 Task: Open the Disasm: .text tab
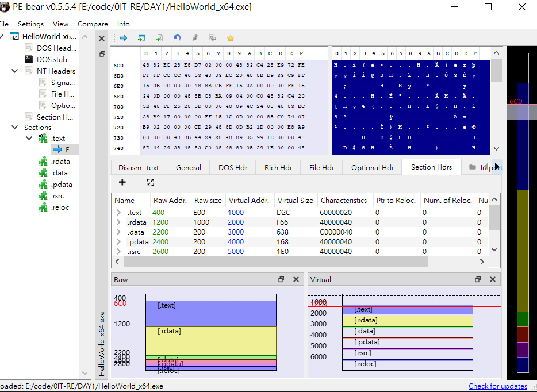(x=139, y=167)
